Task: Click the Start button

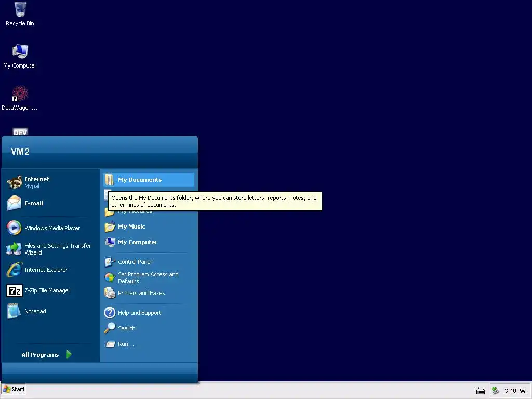Action: [14, 390]
